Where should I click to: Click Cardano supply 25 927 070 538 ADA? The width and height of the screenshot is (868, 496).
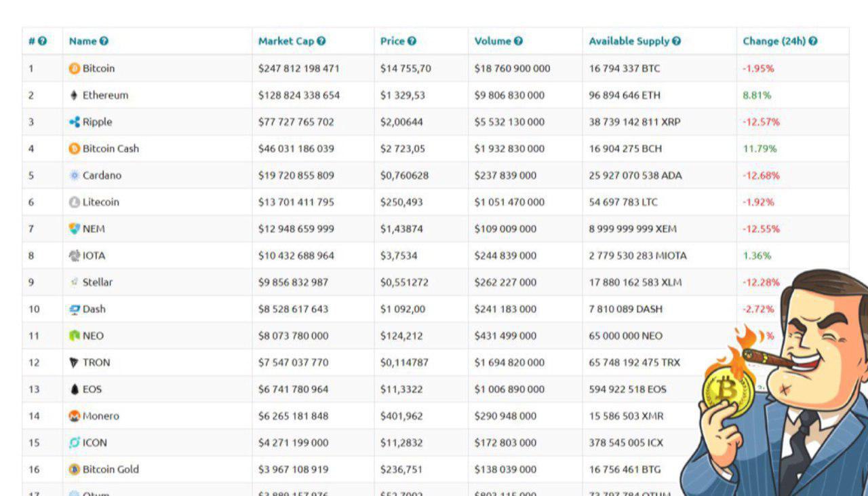point(635,175)
